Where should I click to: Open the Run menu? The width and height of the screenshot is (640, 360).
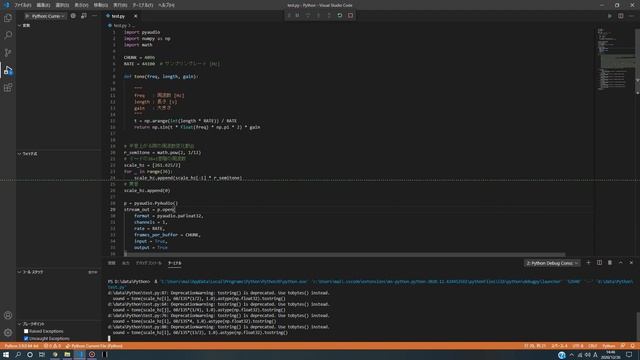pyautogui.click(x=120, y=5)
